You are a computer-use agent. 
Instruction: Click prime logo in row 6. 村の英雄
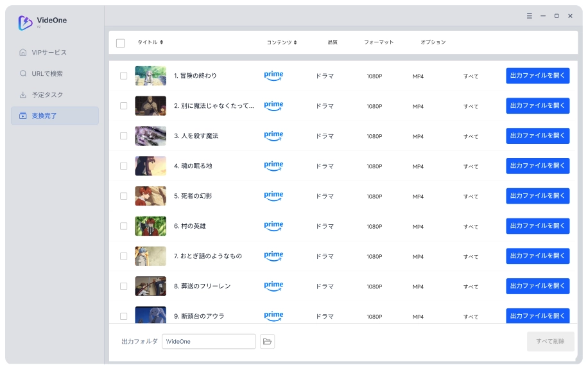[x=273, y=226]
